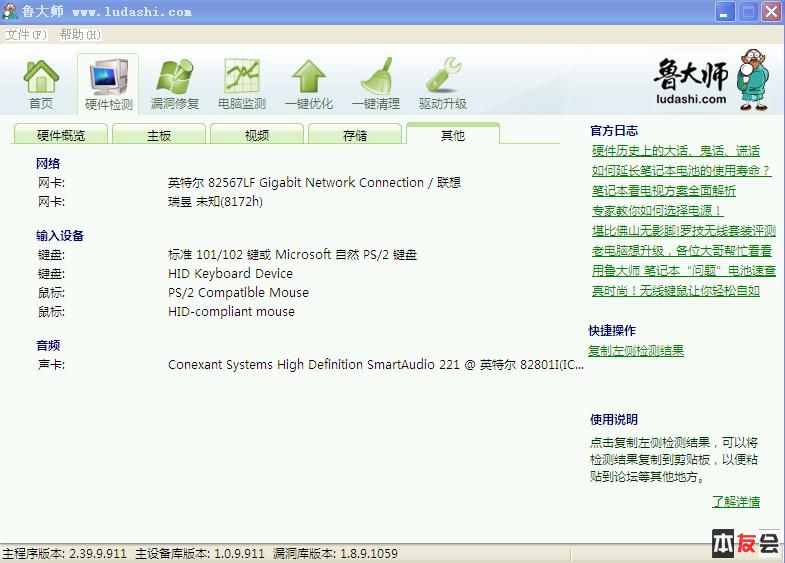Select the 其他 tab

tap(453, 134)
